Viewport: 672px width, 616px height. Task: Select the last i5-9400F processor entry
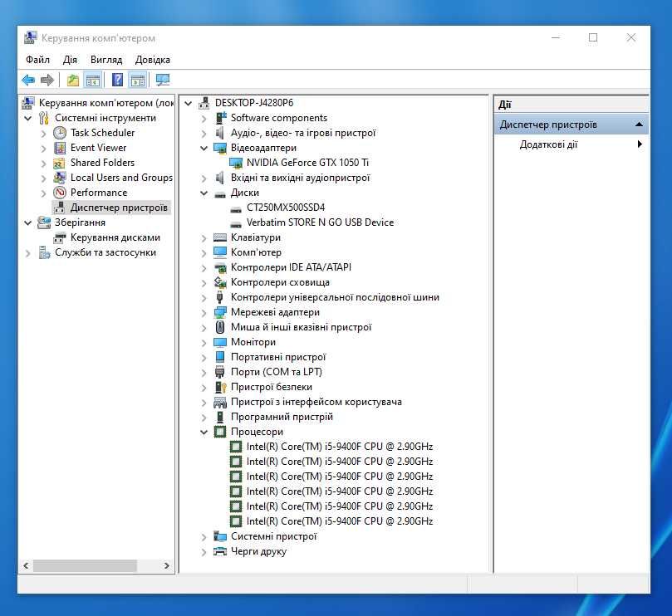pos(340,521)
